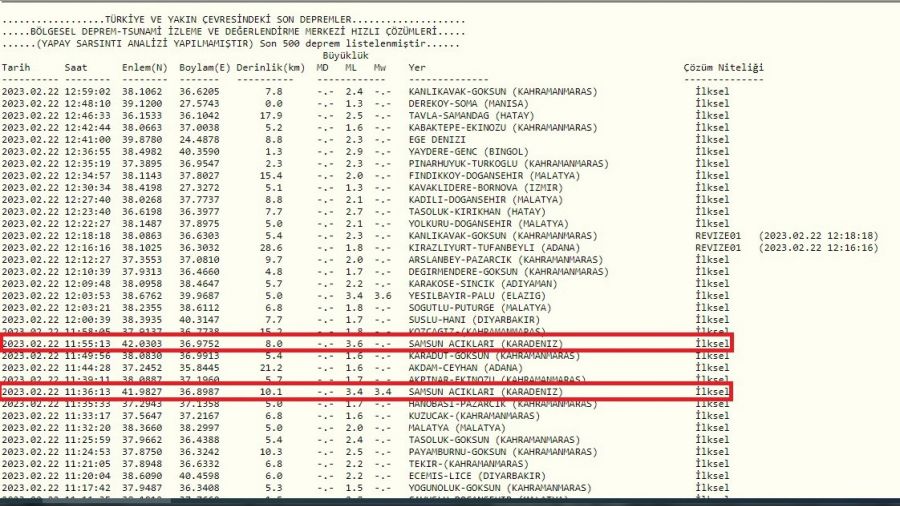Click "YESILBAYIR-PALU (ELAZIG)" location
900x506 pixels.
(477, 297)
